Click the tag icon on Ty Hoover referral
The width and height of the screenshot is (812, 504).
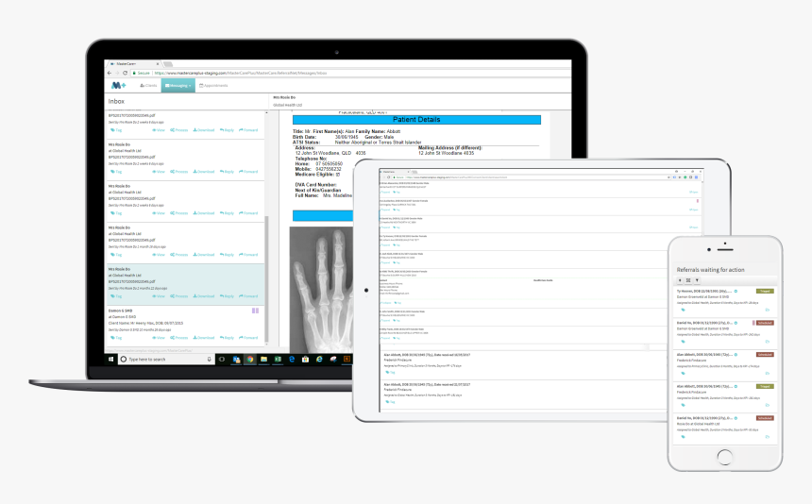(683, 310)
